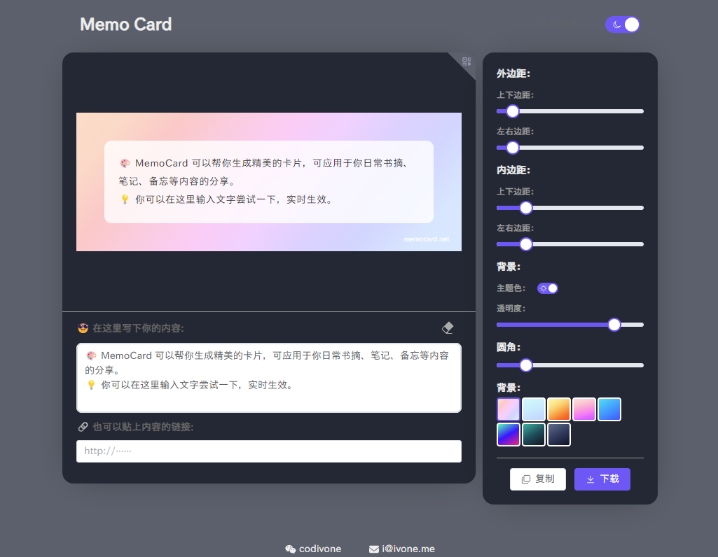Click the WeChat icon in the footer
718x557 pixels.
(290, 549)
